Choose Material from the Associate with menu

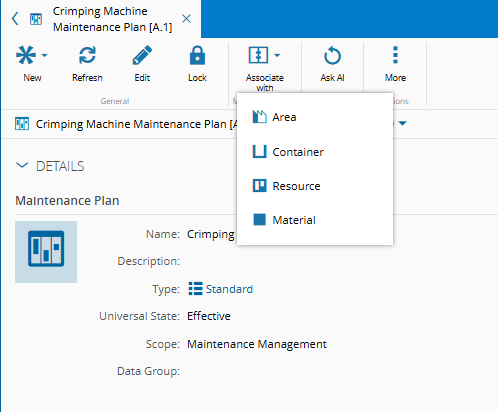(315, 220)
